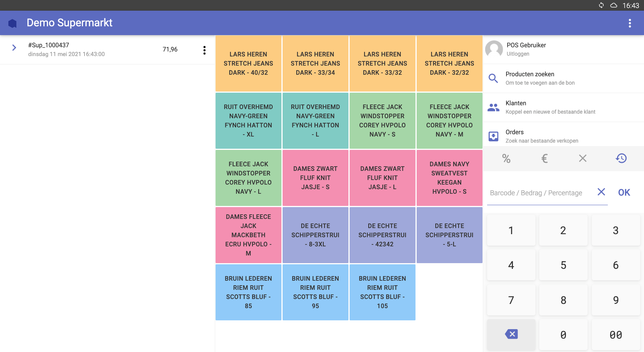Image resolution: width=644 pixels, height=352 pixels.
Task: Select the percentage discount (%) icon
Action: tap(507, 158)
